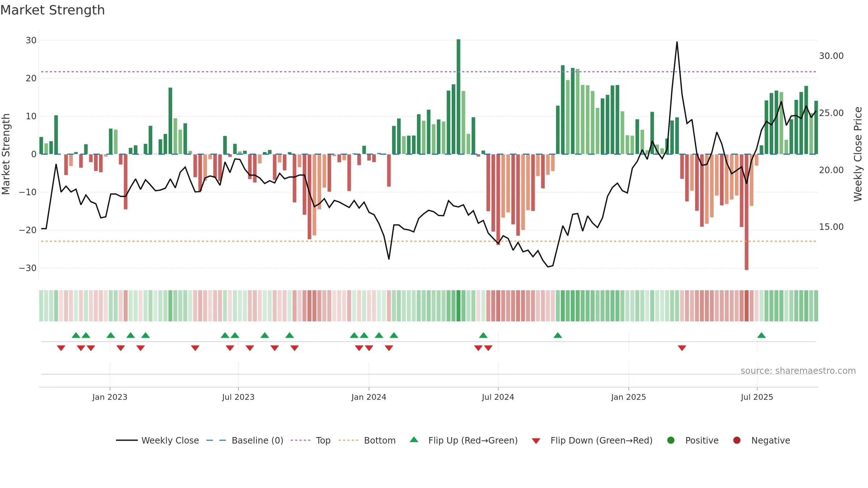Toggle the Flip Up (Red→Green) legend label

473,441
